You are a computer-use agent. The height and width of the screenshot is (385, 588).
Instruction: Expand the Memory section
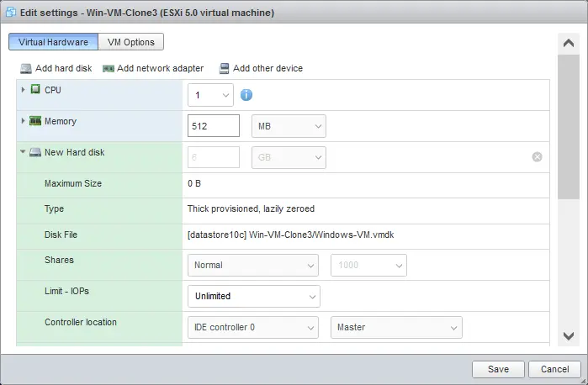(23, 121)
